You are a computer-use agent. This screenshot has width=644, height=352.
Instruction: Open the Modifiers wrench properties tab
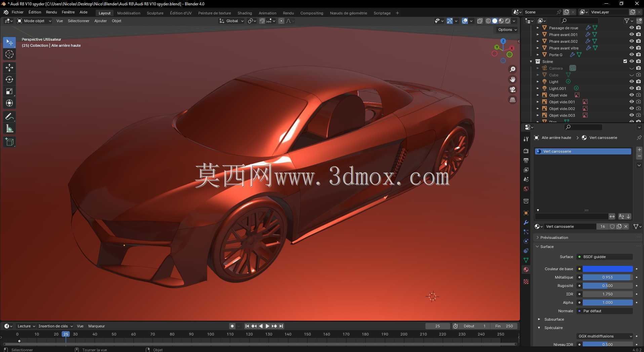point(526,222)
